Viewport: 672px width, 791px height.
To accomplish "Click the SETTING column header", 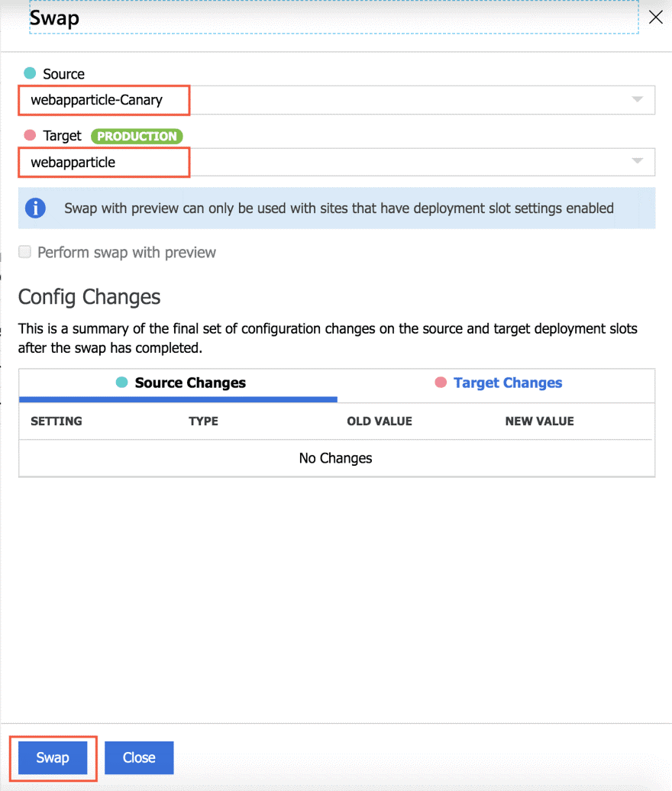I will coord(57,421).
